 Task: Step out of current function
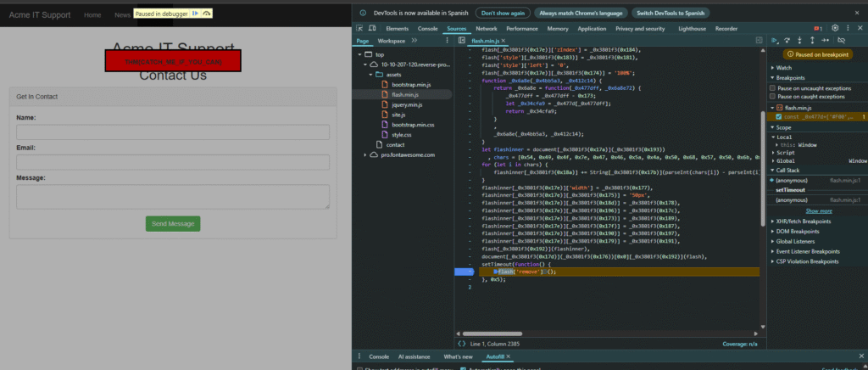click(813, 40)
